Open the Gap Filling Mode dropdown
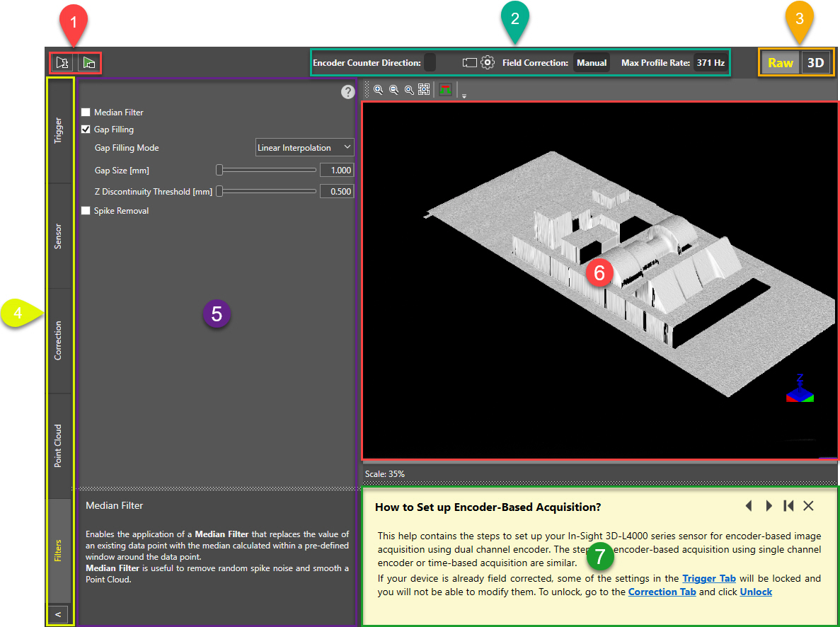The width and height of the screenshot is (840, 627). pos(304,148)
